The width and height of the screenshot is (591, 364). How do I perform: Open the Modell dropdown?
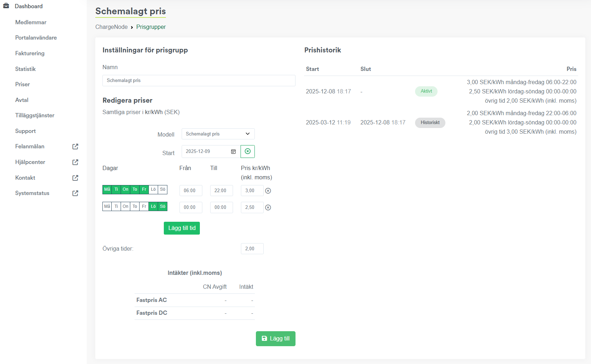(218, 134)
